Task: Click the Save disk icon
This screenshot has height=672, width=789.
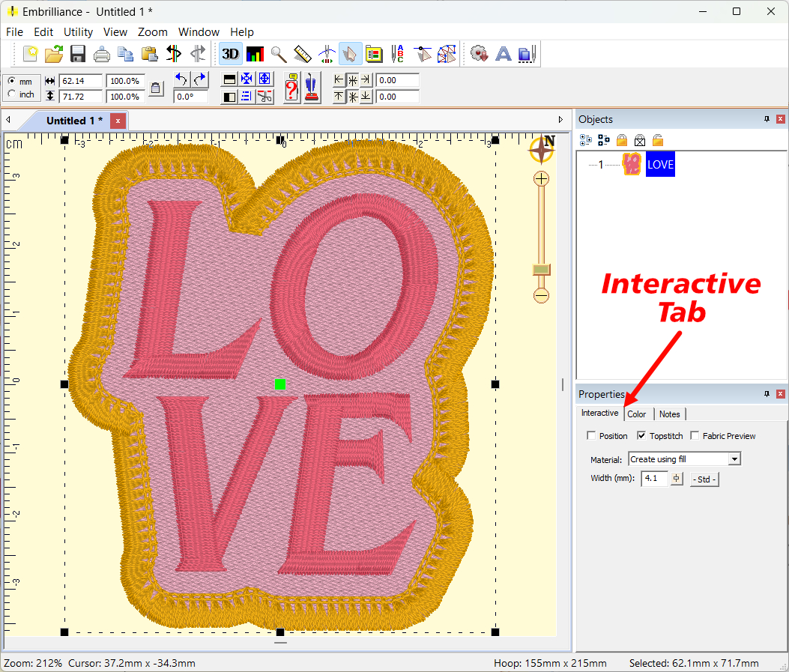Action: (78, 54)
